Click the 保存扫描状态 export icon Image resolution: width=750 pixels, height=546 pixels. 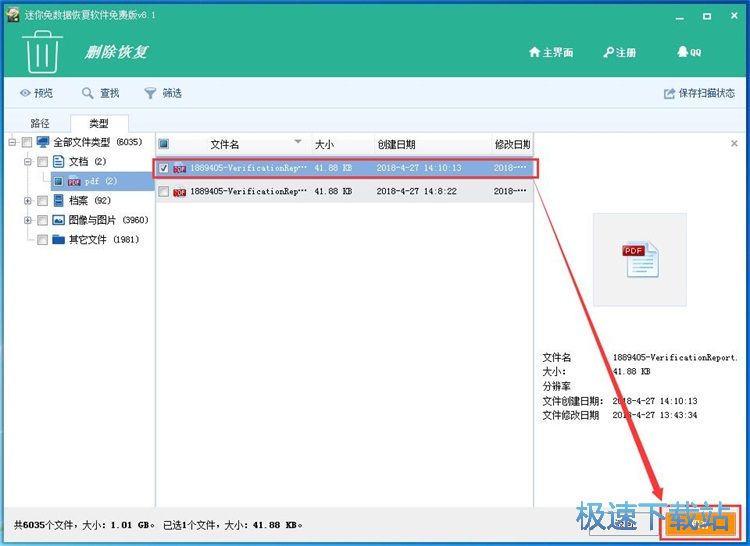[x=669, y=93]
